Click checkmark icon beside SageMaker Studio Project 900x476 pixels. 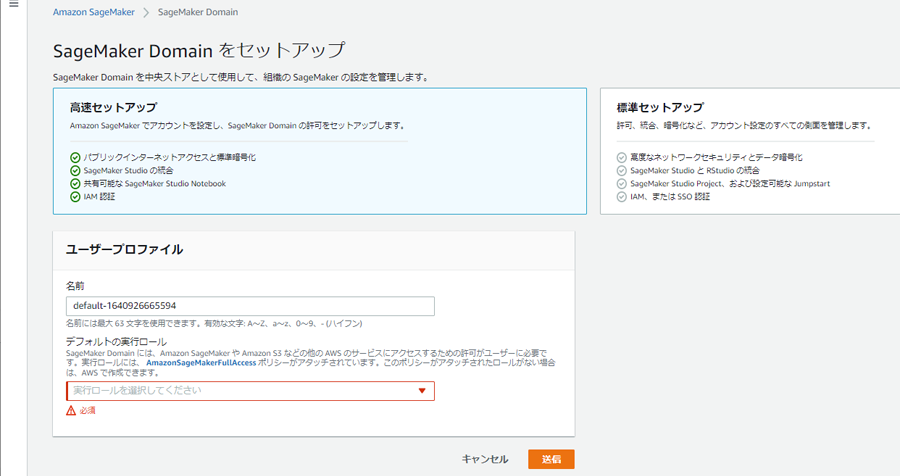[x=622, y=184]
